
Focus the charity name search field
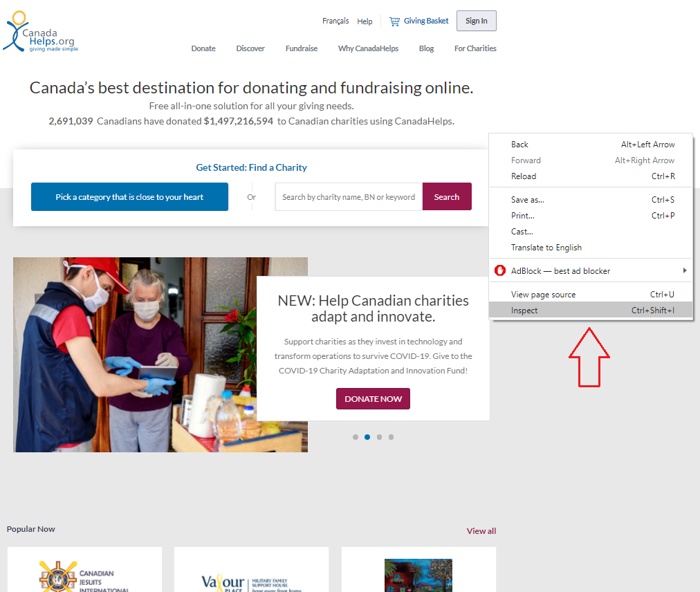click(349, 197)
